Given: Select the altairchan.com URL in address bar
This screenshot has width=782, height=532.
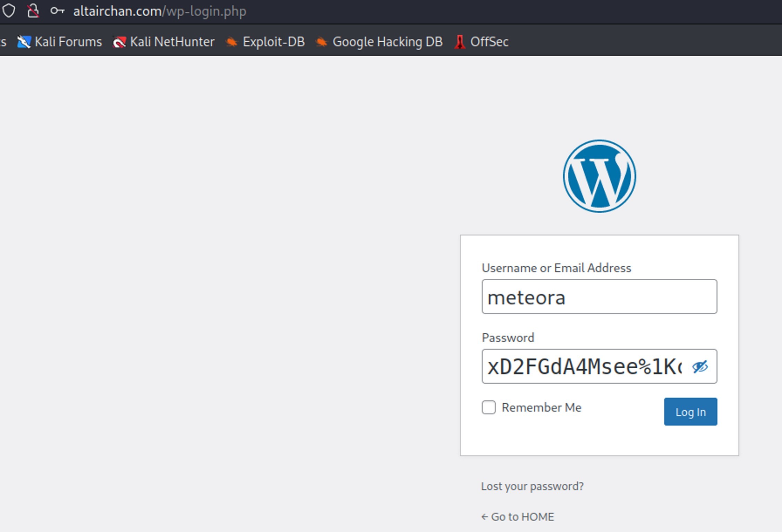Looking at the screenshot, I should [x=160, y=11].
